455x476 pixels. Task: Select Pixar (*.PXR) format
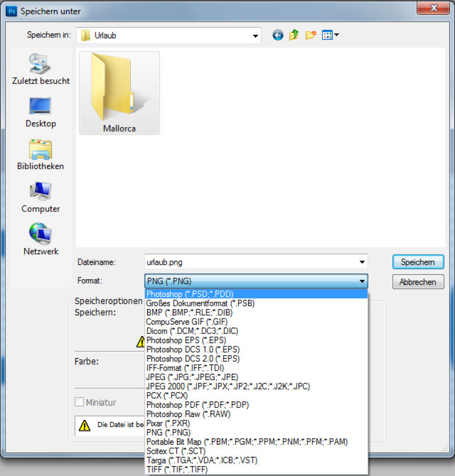(257, 423)
